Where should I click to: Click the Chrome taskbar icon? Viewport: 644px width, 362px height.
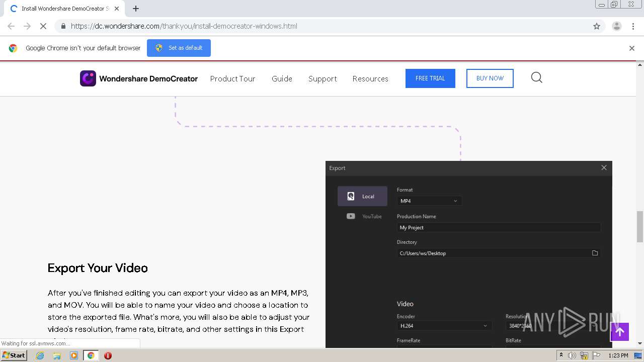(x=91, y=355)
